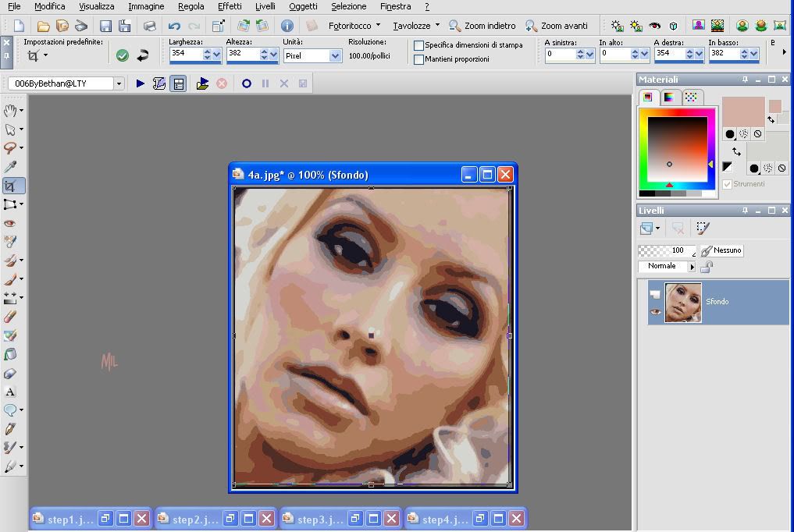The width and height of the screenshot is (794, 532).
Task: Select the Dropper tool
Action: [x=10, y=166]
